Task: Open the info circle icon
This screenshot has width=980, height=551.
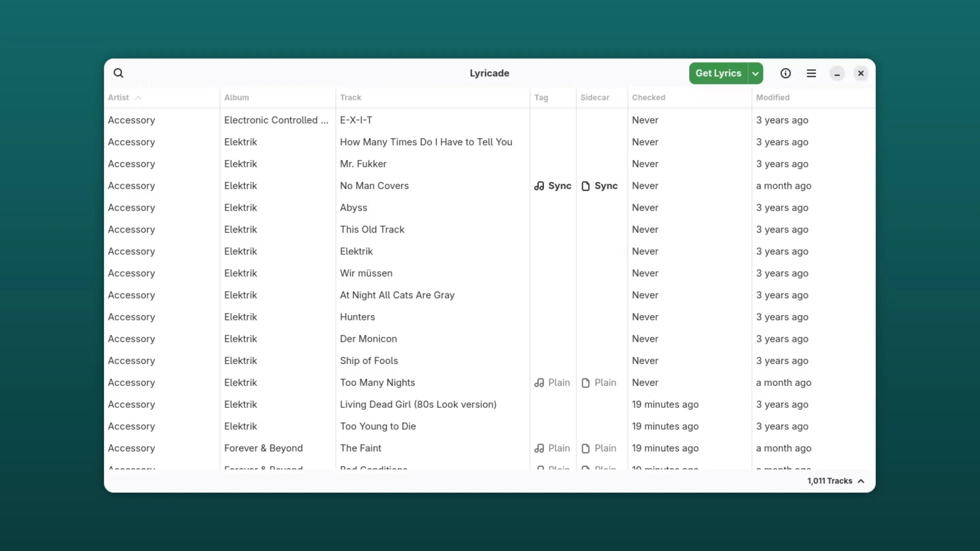Action: pos(786,73)
